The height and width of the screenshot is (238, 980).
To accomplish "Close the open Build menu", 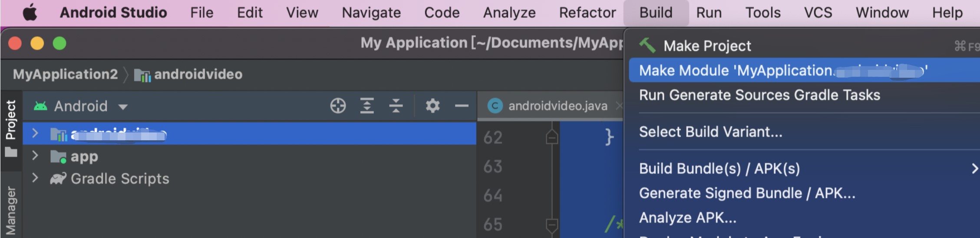I will (656, 13).
